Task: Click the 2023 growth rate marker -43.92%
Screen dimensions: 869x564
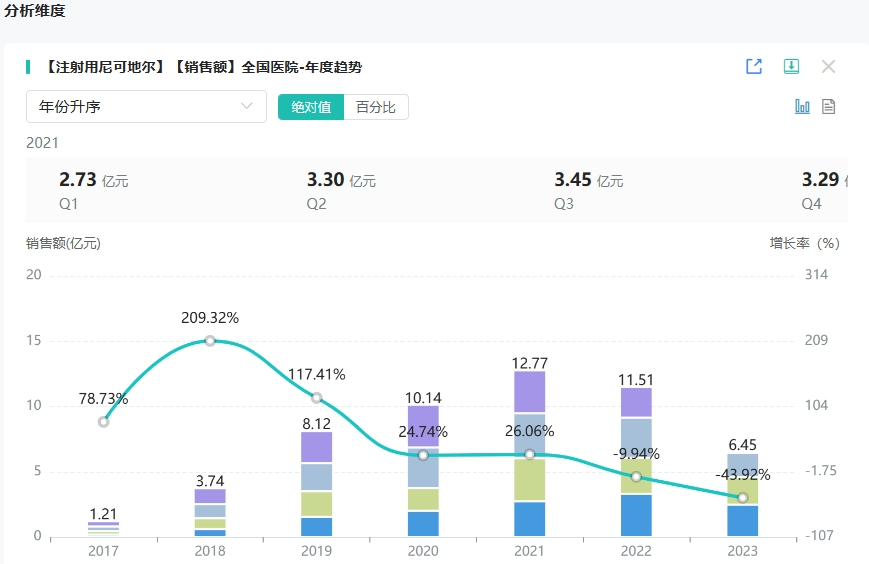Action: click(x=742, y=497)
